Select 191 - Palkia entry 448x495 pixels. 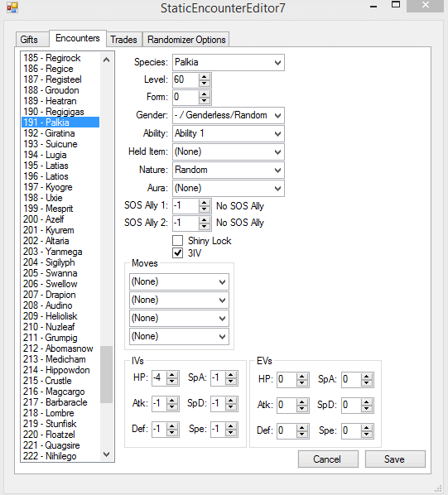coord(60,123)
